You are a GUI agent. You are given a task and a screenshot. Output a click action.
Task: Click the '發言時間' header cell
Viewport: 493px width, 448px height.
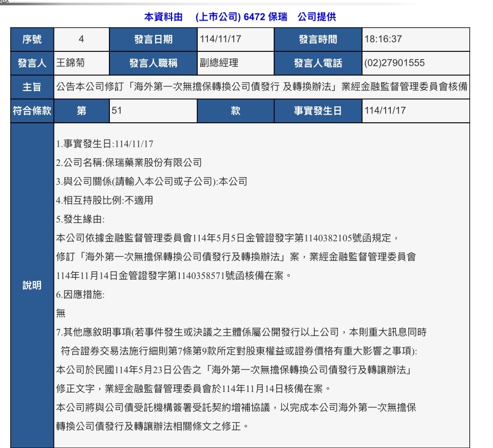[318, 40]
